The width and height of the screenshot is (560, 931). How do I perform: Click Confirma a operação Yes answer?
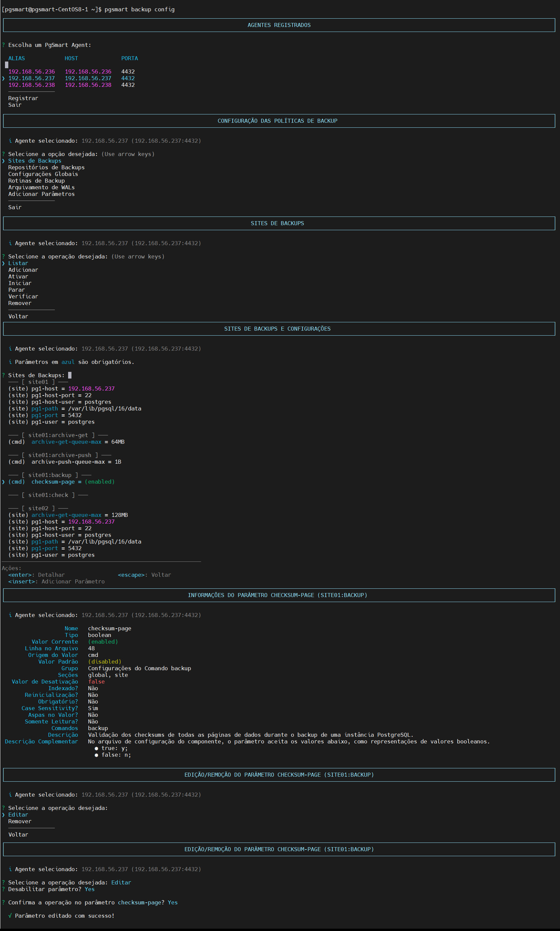[173, 902]
